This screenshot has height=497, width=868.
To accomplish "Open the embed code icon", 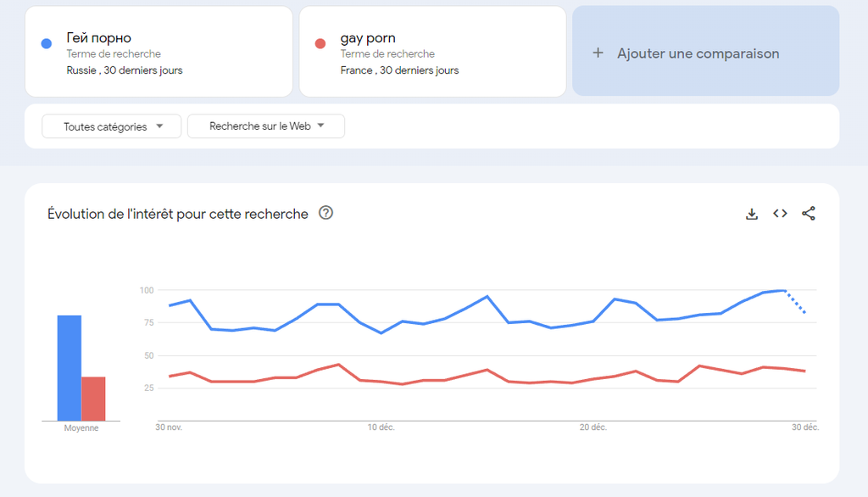I will 780,214.
